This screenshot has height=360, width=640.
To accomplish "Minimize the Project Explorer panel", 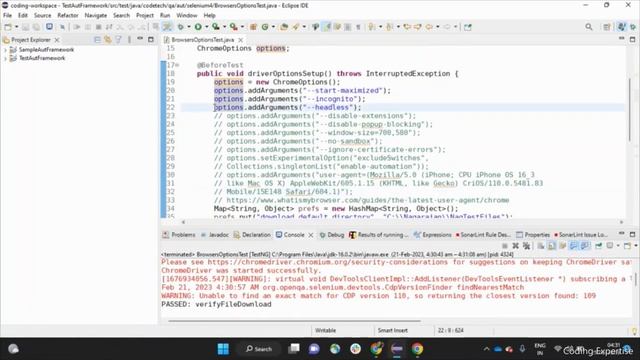I will [140, 39].
